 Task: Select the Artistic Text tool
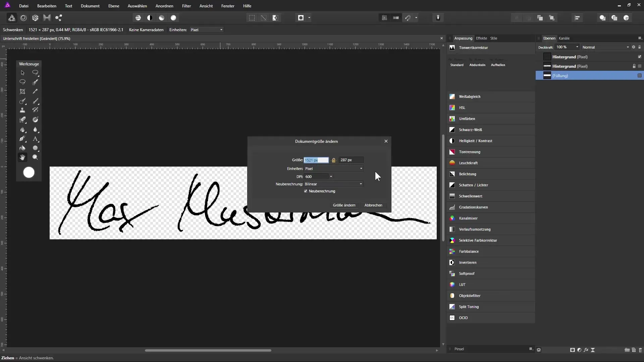pos(35,139)
